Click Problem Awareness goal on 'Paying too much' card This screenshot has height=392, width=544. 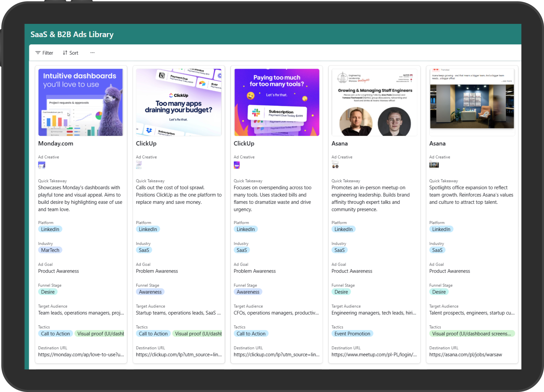255,271
